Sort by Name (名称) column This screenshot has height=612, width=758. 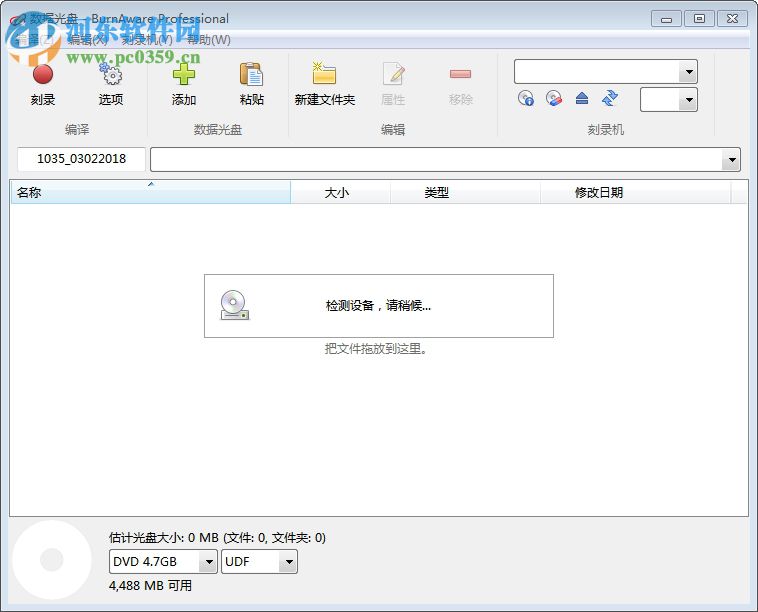coord(150,192)
